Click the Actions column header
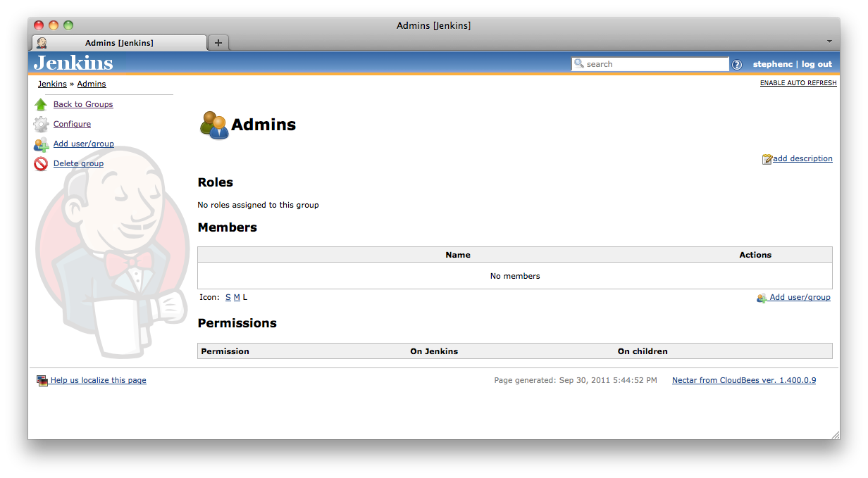Viewport: 868px width, 478px height. tap(755, 255)
